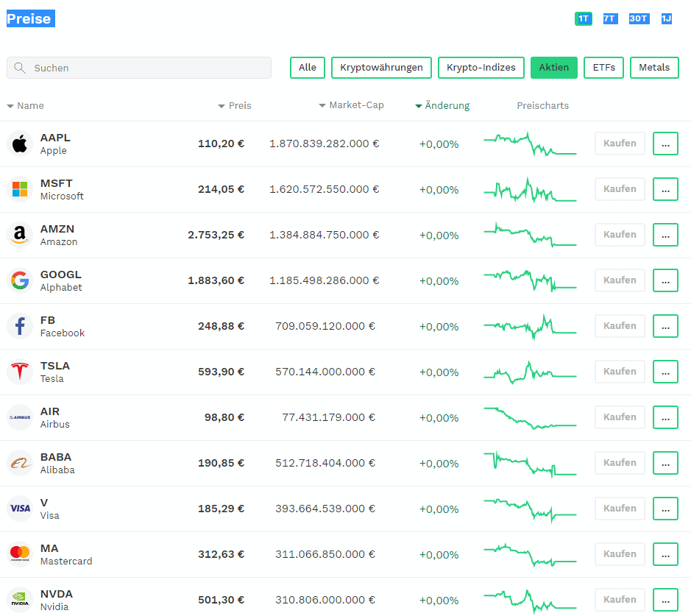Click Kaufen for Airbus
Viewport: 691px width, 616px height.
pyautogui.click(x=620, y=417)
